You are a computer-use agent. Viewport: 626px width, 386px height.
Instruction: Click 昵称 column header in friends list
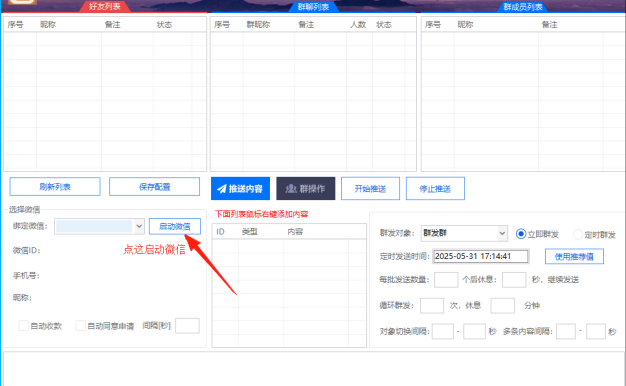pos(48,24)
